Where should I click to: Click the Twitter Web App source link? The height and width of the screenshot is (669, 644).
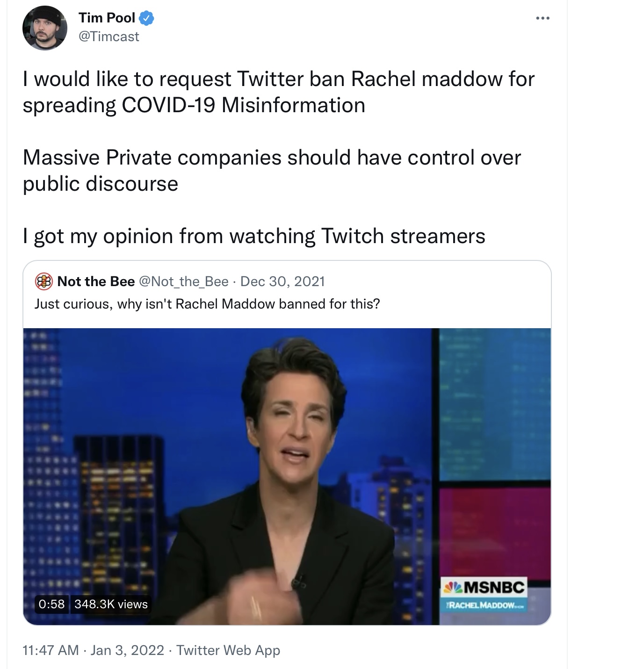pyautogui.click(x=228, y=650)
